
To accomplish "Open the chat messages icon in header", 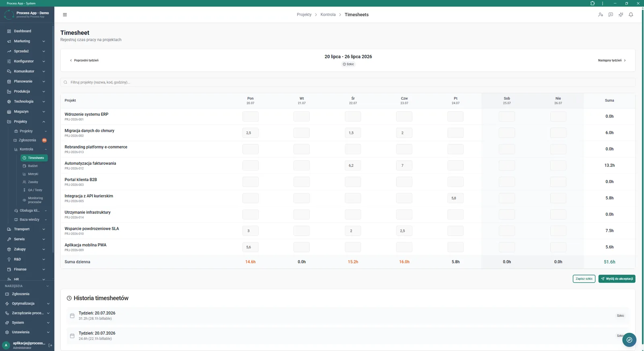I will point(611,14).
